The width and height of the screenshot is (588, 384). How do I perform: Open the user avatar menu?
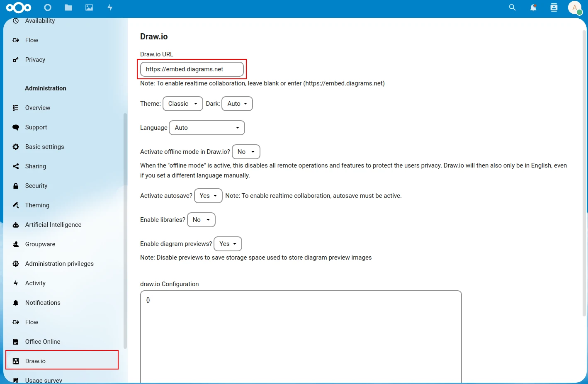tap(575, 7)
